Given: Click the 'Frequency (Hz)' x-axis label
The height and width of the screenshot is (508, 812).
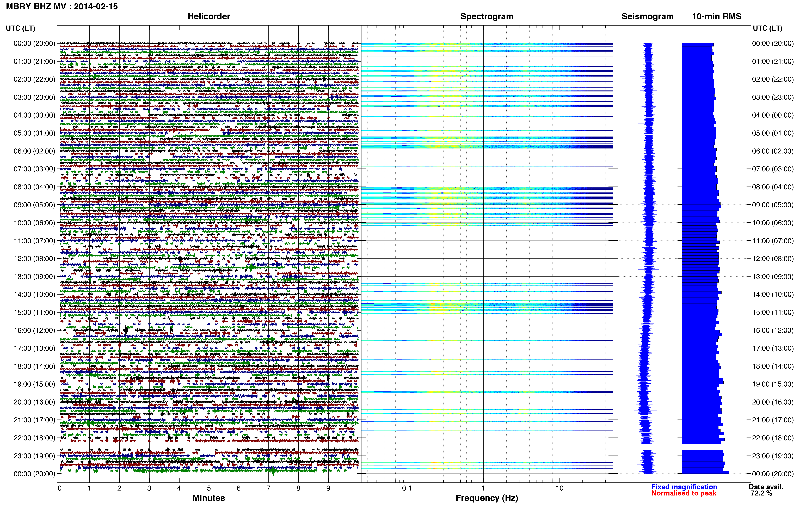Looking at the screenshot, I should point(487,498).
